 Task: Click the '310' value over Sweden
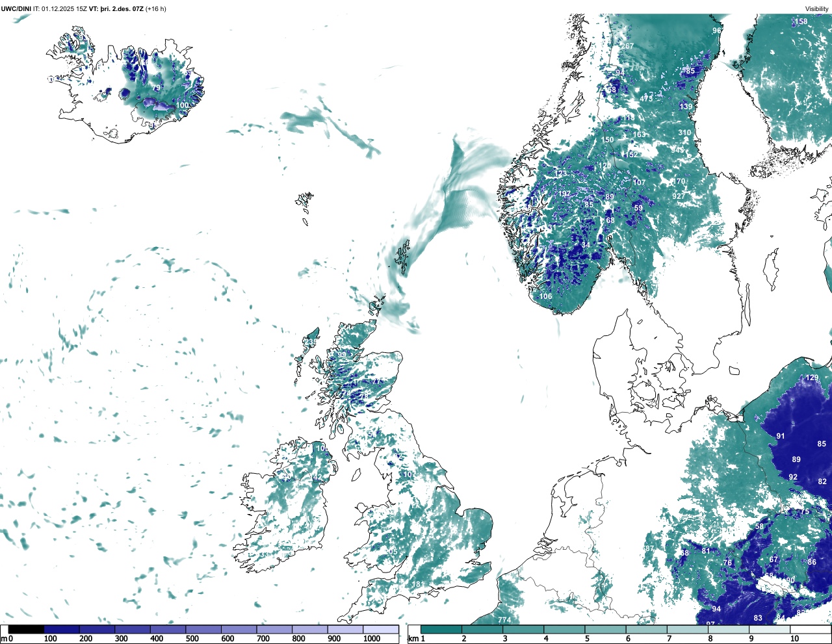684,133
